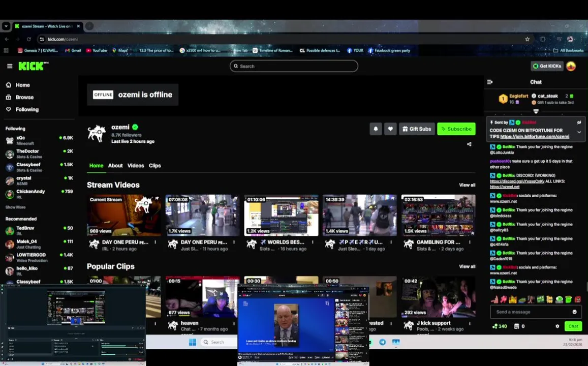
Task: Open xQc channel in Following list
Action: pyautogui.click(x=39, y=140)
